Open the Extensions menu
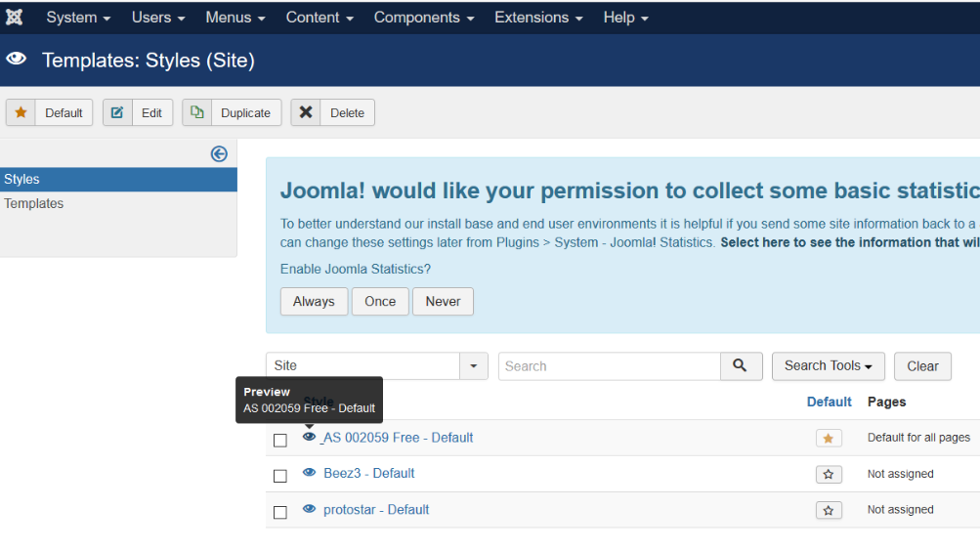980x551 pixels. pyautogui.click(x=538, y=18)
